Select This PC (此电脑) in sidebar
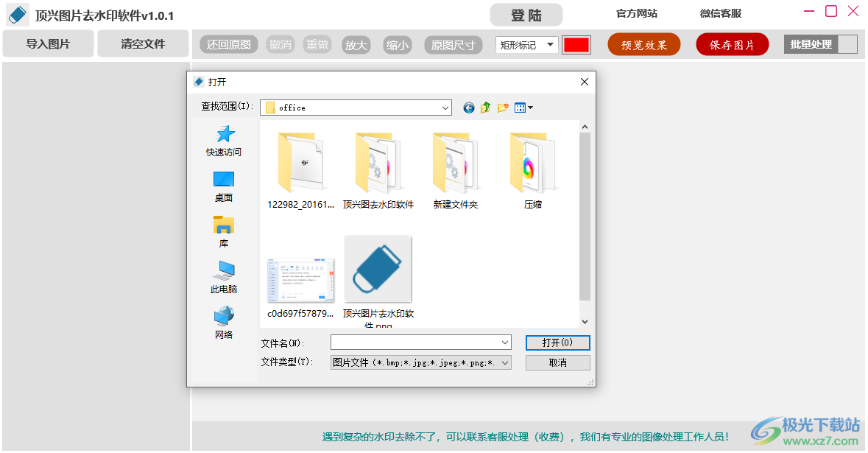Screen dimensions: 868x453 click(x=224, y=278)
